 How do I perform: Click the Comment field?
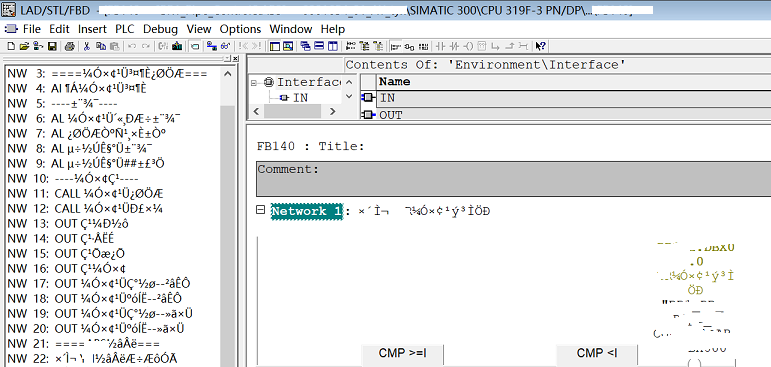point(513,179)
